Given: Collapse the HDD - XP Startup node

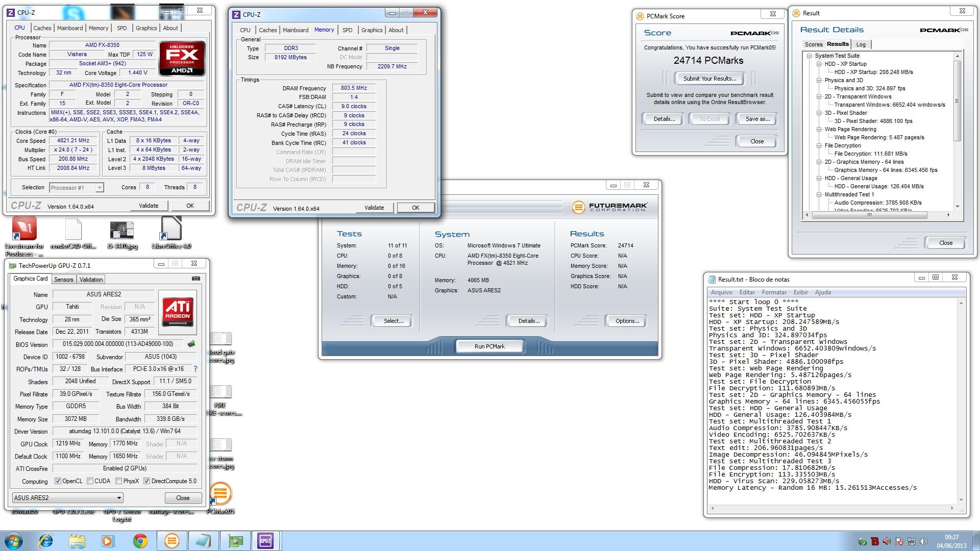Looking at the screenshot, I should click(x=819, y=64).
